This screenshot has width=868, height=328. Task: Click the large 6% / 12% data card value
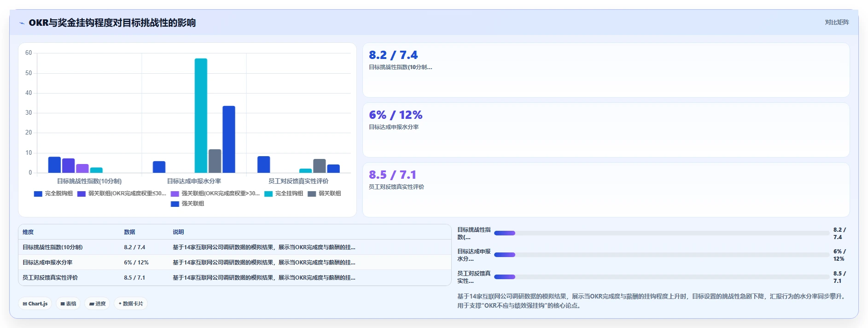click(x=396, y=115)
